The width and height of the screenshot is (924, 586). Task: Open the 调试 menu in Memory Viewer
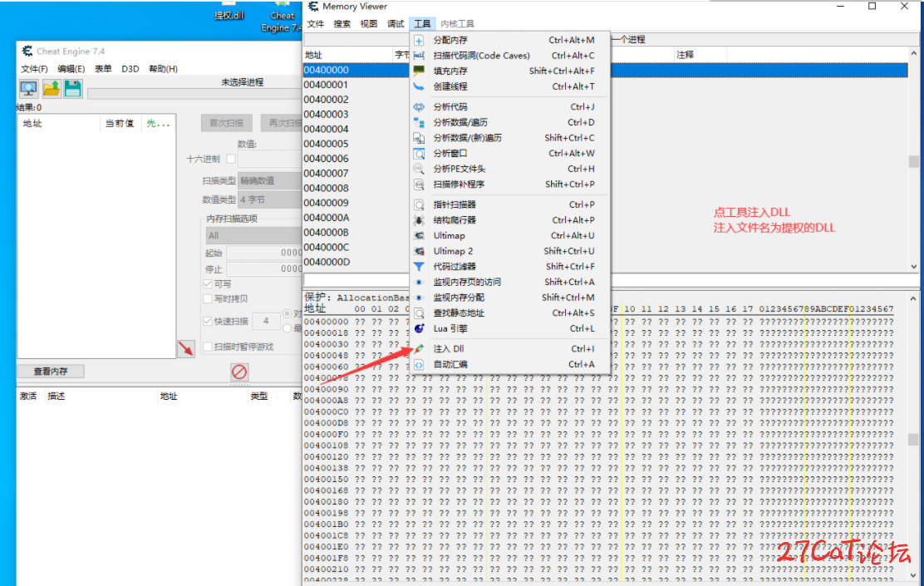pos(396,23)
